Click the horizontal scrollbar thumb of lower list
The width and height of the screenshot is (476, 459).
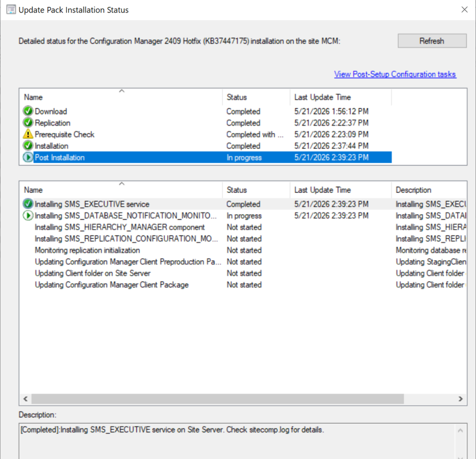(x=218, y=399)
